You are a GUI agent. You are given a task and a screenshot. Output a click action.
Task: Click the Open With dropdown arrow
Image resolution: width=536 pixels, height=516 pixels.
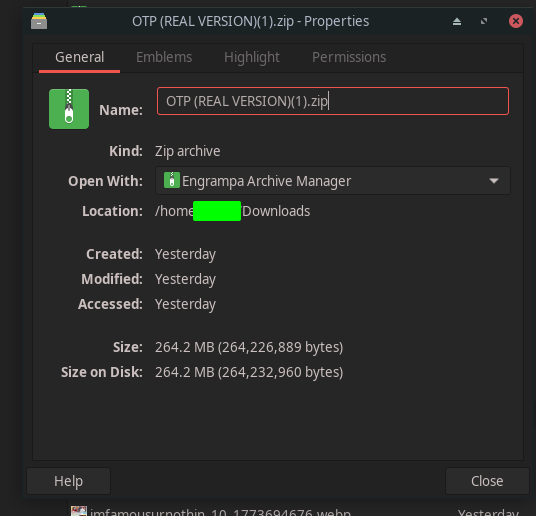coord(494,181)
